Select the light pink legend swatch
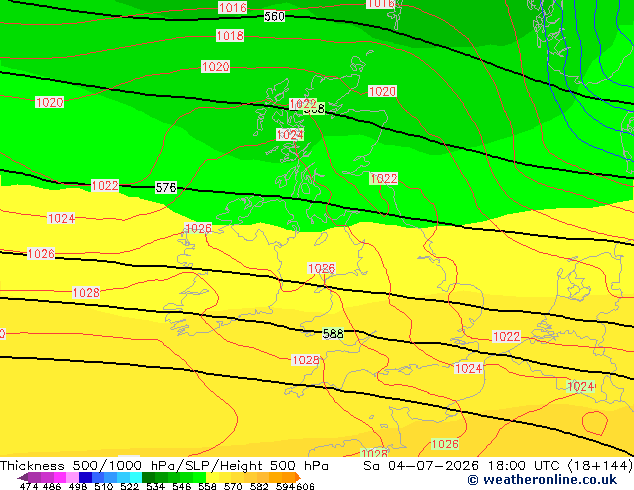634x490 pixels. (72, 477)
